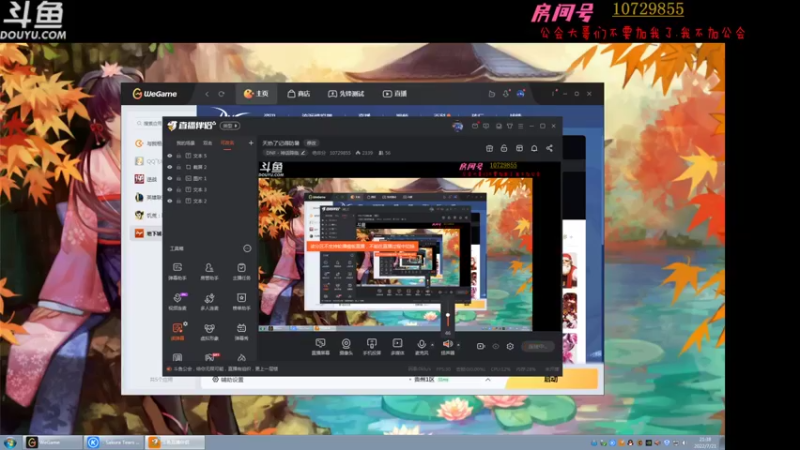Image resolution: width=800 pixels, height=450 pixels.
Task: Click the unlock padlock icon in stream header
Action: click(504, 148)
